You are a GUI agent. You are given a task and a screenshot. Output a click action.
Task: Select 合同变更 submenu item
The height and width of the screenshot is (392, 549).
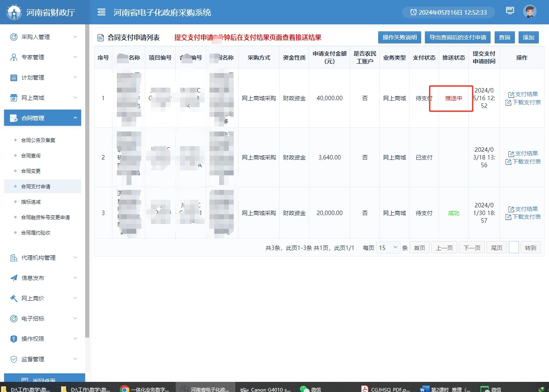coord(31,171)
